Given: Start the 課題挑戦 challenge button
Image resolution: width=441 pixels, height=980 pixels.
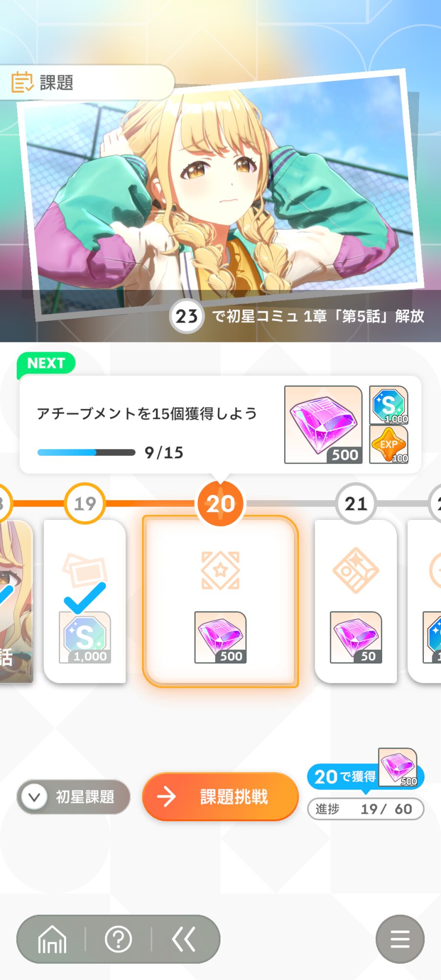Looking at the screenshot, I should click(x=220, y=797).
